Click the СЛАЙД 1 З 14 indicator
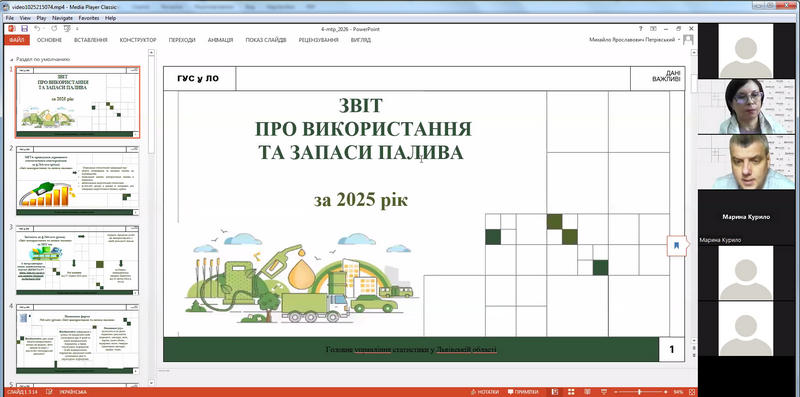 [x=22, y=392]
